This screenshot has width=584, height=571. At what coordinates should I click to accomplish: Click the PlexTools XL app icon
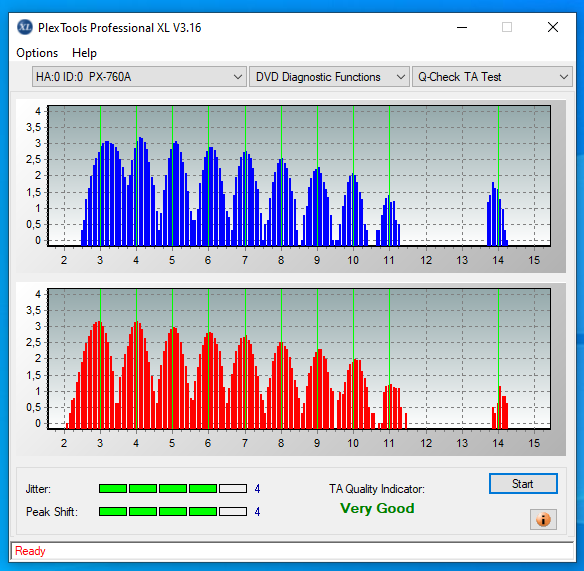click(25, 27)
